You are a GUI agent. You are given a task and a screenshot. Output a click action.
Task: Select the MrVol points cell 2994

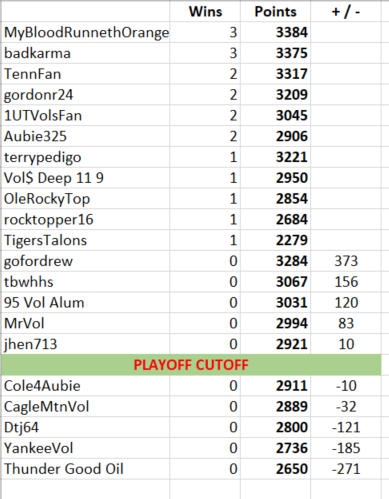pos(275,323)
